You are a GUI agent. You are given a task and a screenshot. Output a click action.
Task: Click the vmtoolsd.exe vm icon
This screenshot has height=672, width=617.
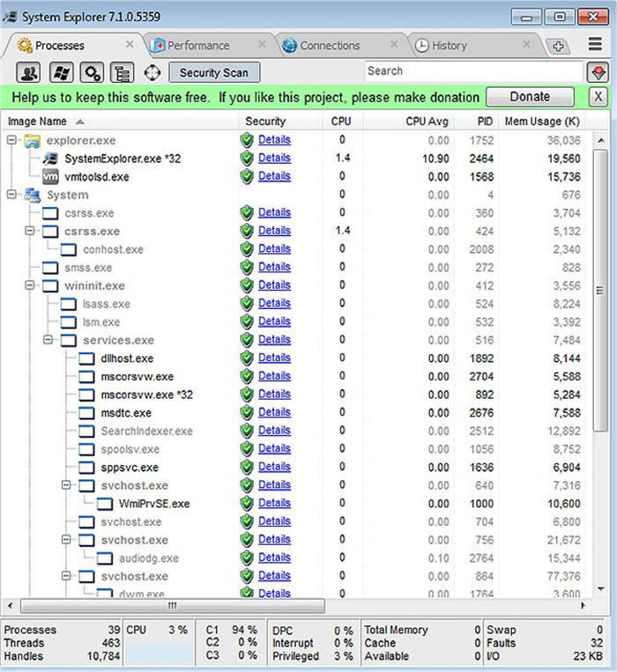(50, 176)
